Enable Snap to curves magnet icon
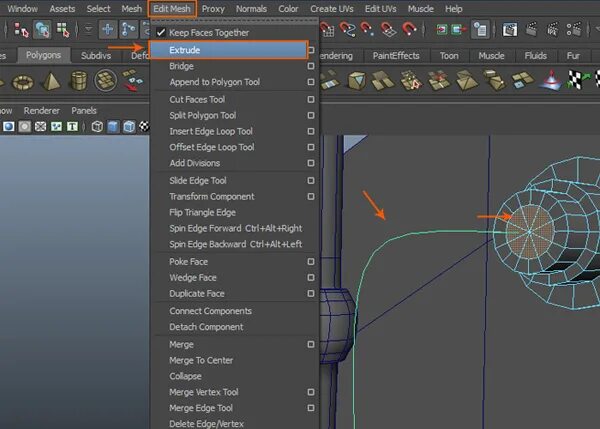This screenshot has width=600, height=429. [x=347, y=29]
